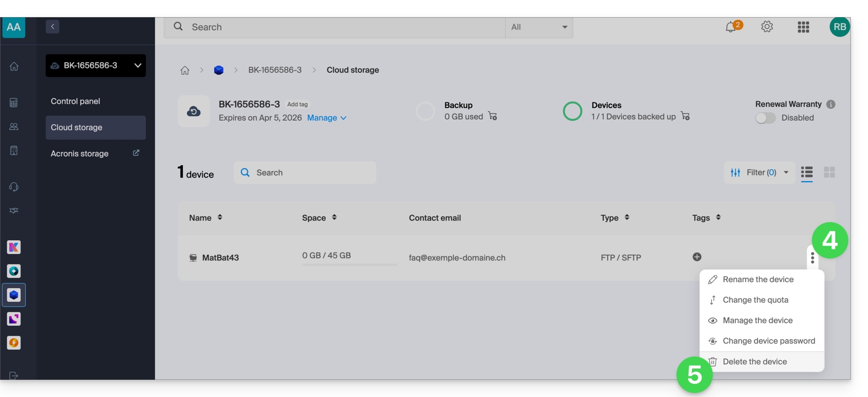This screenshot has height=397, width=868.
Task: Switch to grid view layout
Action: (x=829, y=173)
